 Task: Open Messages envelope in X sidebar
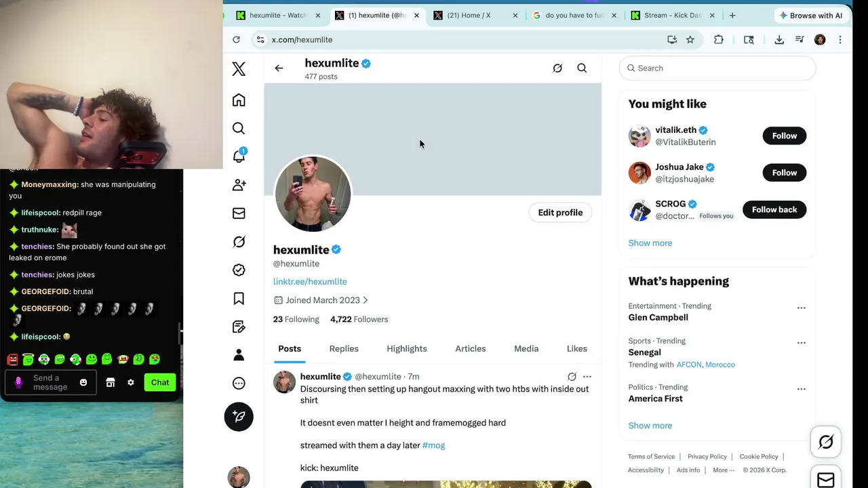[239, 213]
